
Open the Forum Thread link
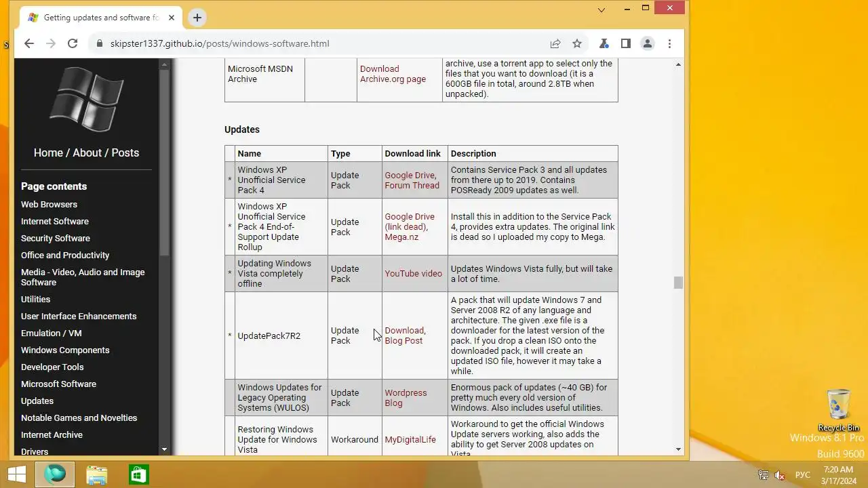point(412,185)
